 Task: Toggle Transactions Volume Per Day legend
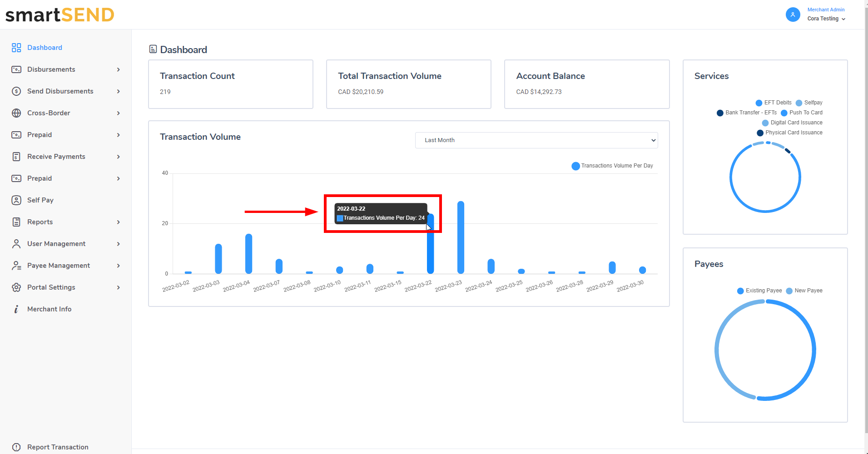(x=612, y=166)
